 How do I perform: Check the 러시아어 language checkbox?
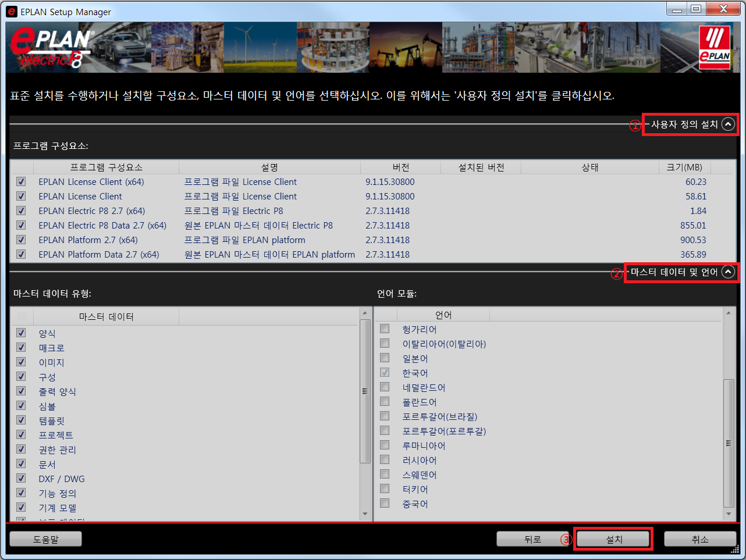pos(385,459)
